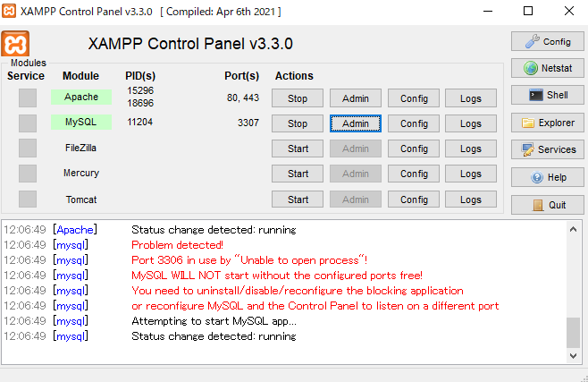
Task: Toggle the Mercury service checkbox
Action: coord(28,174)
